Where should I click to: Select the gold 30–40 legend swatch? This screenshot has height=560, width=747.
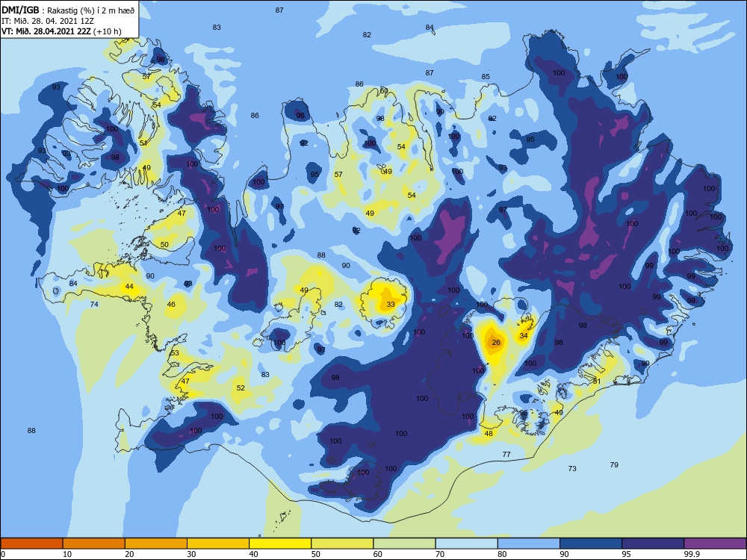[218, 544]
